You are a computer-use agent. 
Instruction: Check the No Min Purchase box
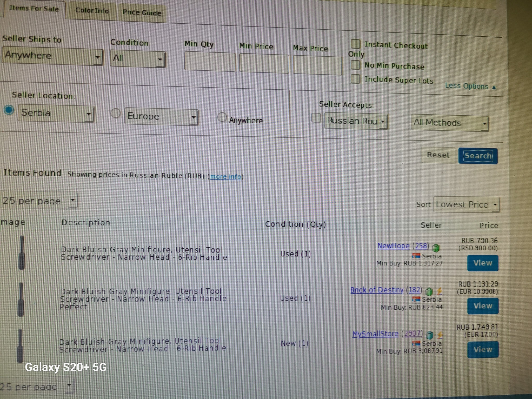pyautogui.click(x=355, y=65)
